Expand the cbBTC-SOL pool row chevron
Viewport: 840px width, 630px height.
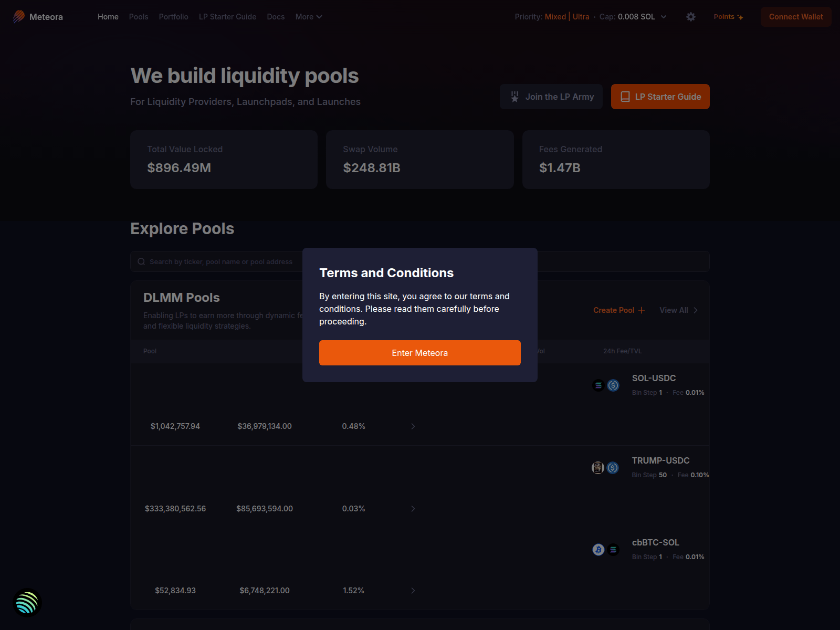[x=413, y=591]
